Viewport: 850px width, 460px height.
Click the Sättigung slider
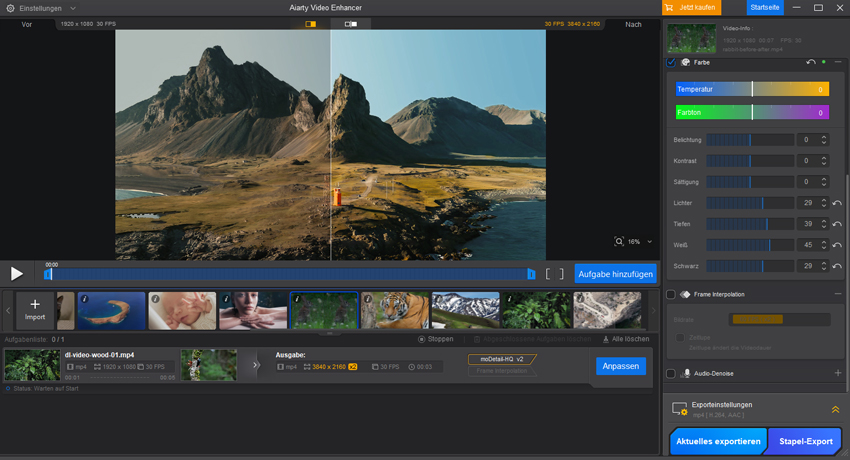click(750, 182)
